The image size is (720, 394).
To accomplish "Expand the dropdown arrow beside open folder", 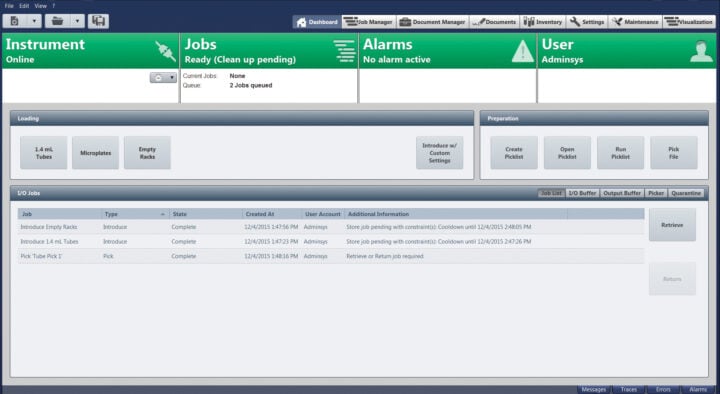I will pos(77,21).
